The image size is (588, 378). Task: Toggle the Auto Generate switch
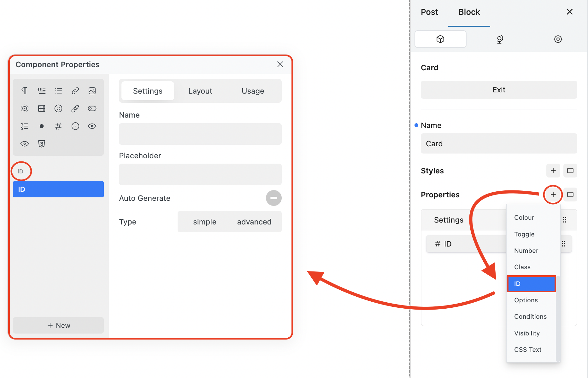click(x=273, y=198)
